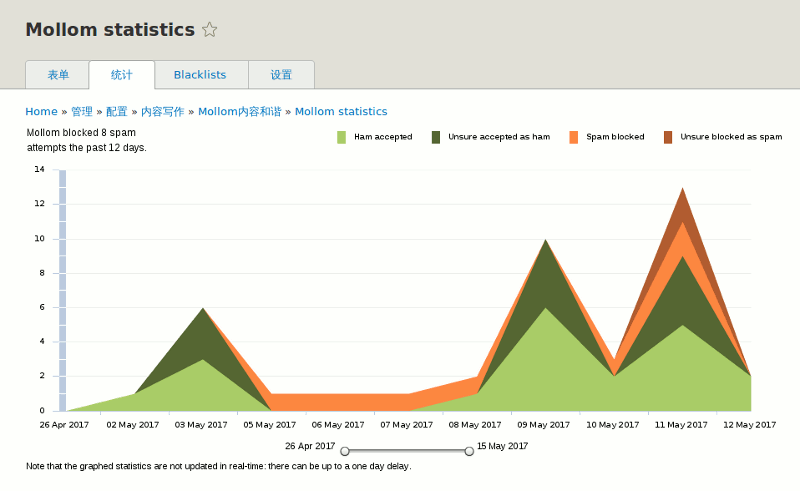
Task: Click the real-time delay note below the chart
Action: 218,466
